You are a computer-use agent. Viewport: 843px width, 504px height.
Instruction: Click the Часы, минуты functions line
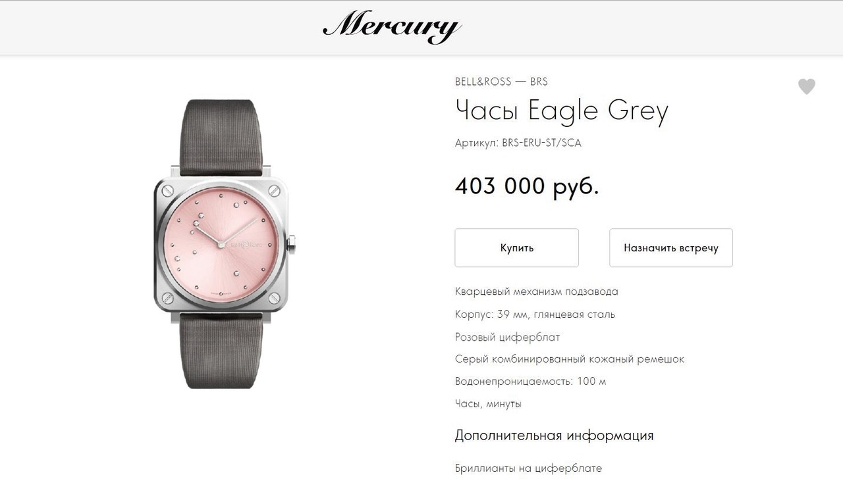488,404
